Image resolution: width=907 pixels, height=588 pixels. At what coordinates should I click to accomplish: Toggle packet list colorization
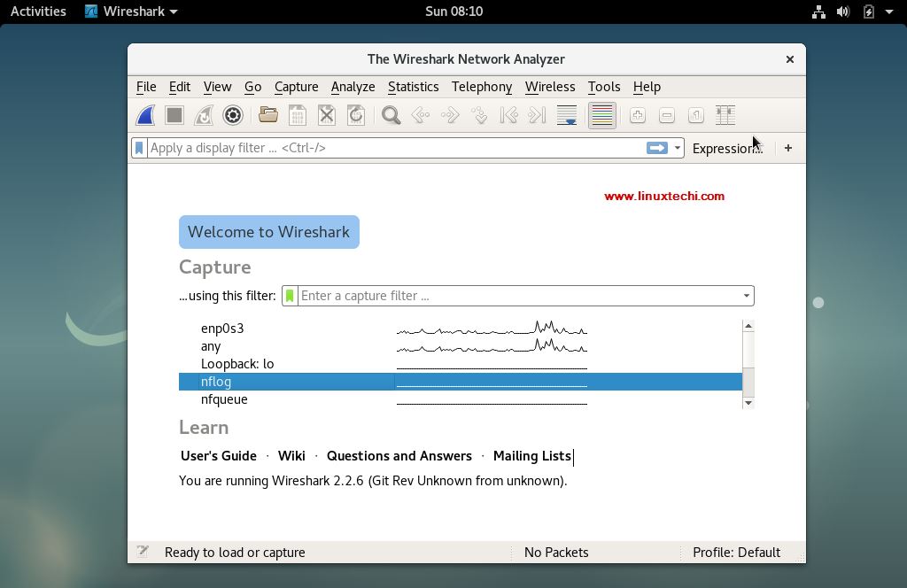pyautogui.click(x=602, y=115)
